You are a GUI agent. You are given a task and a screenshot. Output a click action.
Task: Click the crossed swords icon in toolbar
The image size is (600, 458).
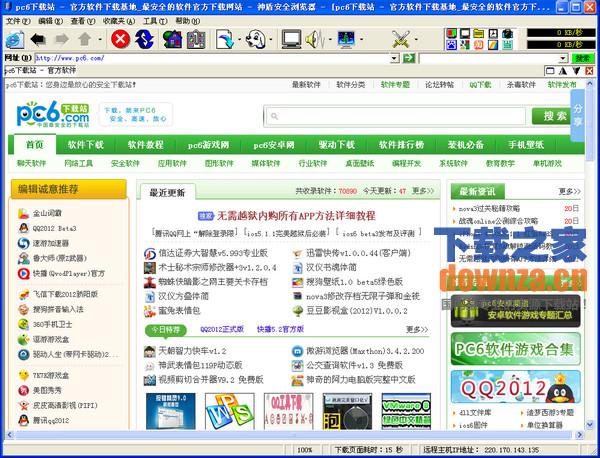coord(401,39)
